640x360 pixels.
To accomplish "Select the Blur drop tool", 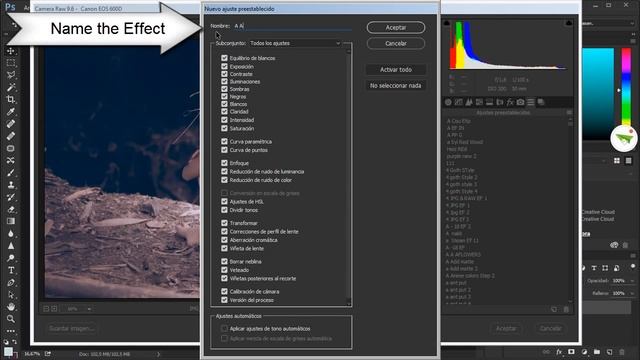I will (x=11, y=233).
